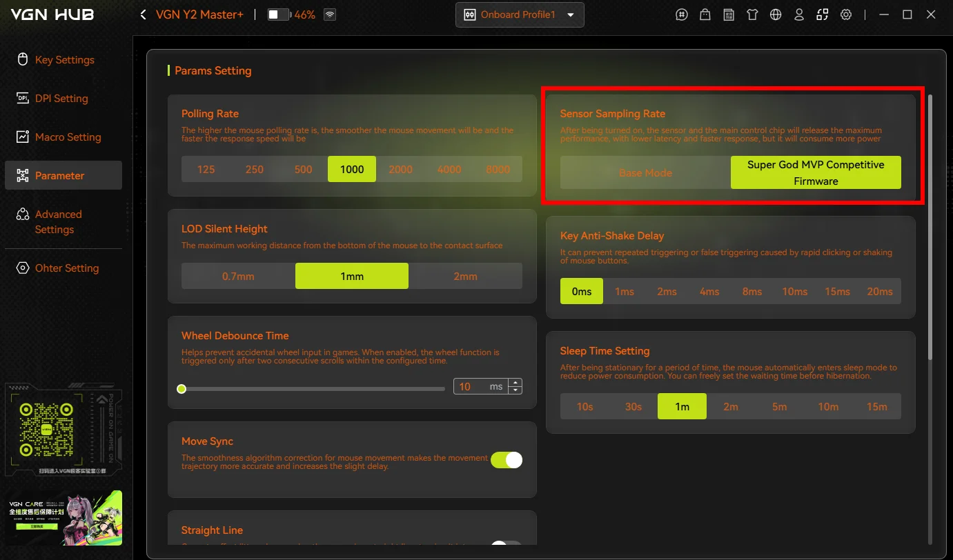Set polling rate to 500

pyautogui.click(x=303, y=169)
